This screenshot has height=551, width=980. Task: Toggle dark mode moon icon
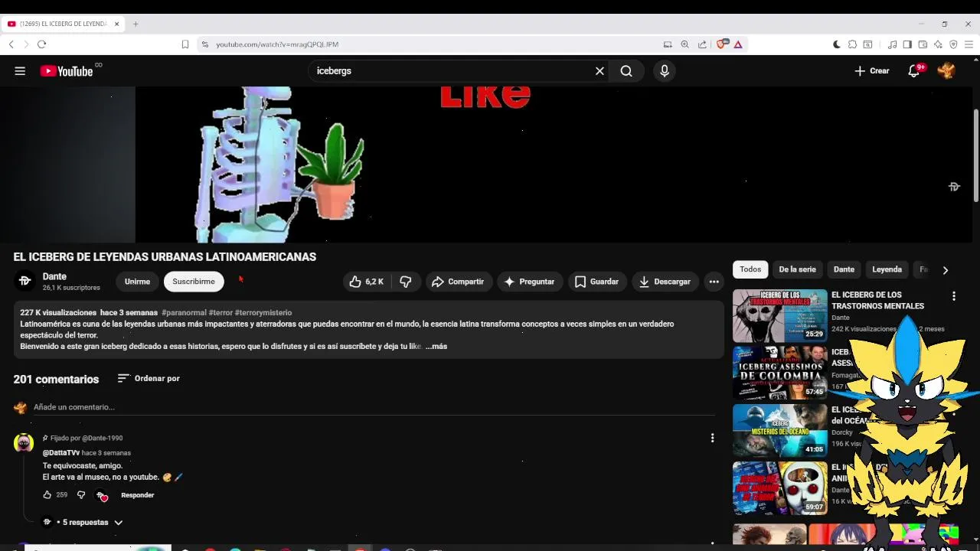click(x=836, y=44)
